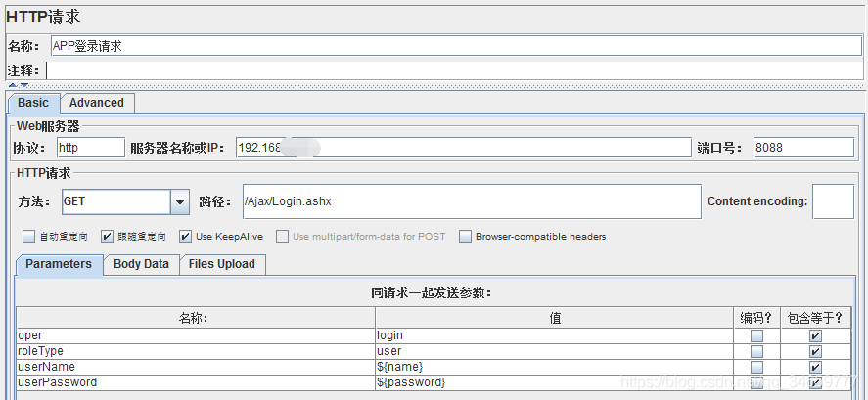The width and height of the screenshot is (868, 400).
Task: Open the 方法 GET method dropdown
Action: [125, 201]
